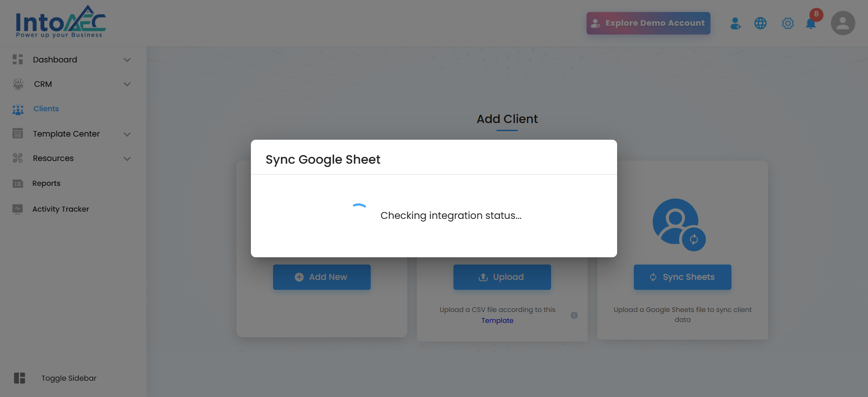Click the add user icon in header

tap(736, 24)
